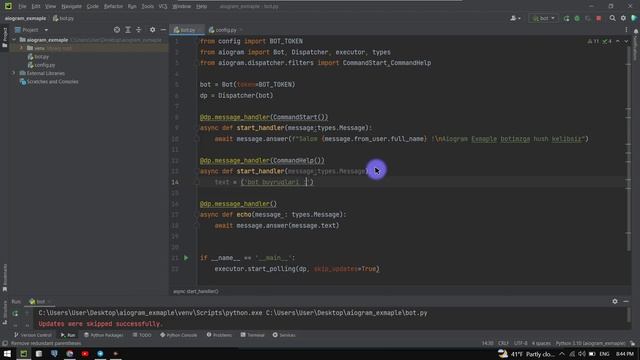The image size is (640, 360).
Task: Click Rerun icon in Run panel
Action: pyautogui.click(x=15, y=313)
